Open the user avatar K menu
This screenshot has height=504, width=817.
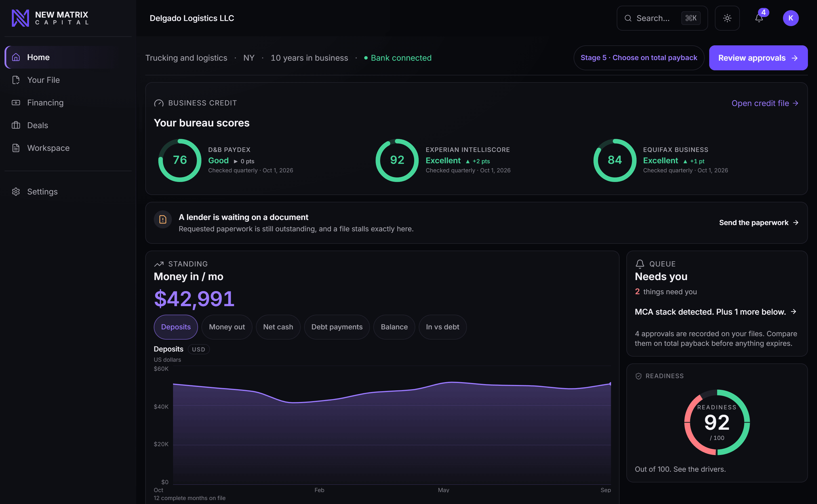790,18
